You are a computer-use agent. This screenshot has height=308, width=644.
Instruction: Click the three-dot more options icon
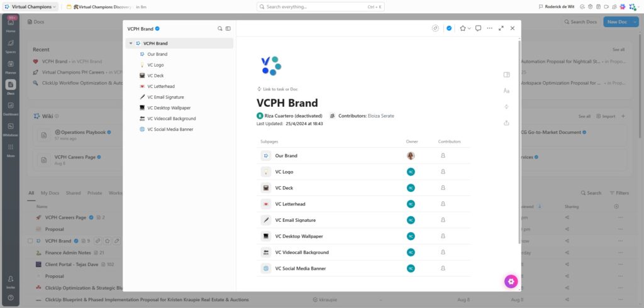tap(489, 28)
